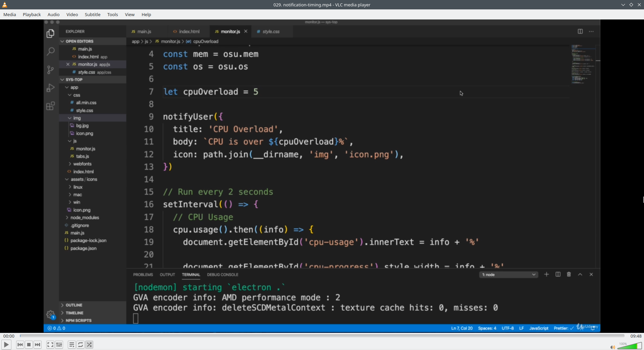Click 'Ln 7, Col 20' in the status bar
This screenshot has width=644, height=350.
462,328
